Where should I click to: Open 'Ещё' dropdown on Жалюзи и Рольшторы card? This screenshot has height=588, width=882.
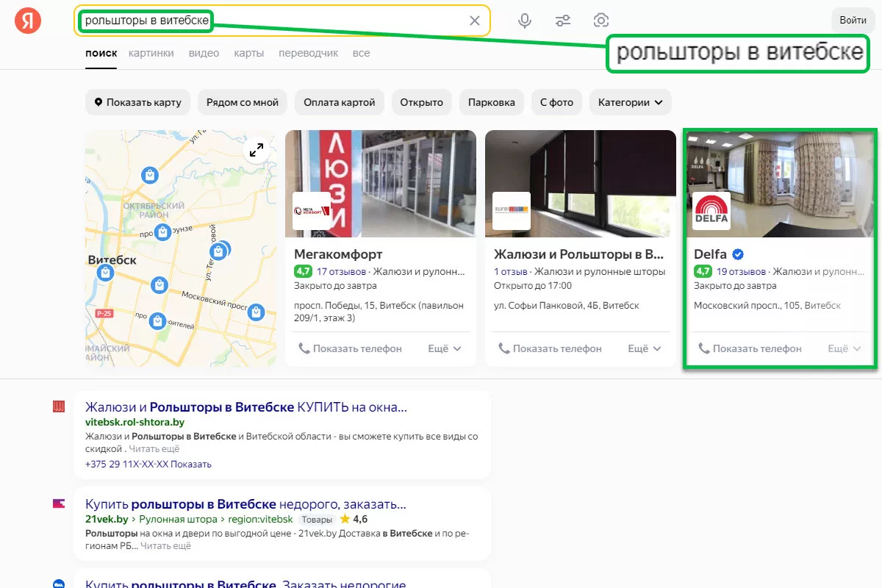click(645, 348)
